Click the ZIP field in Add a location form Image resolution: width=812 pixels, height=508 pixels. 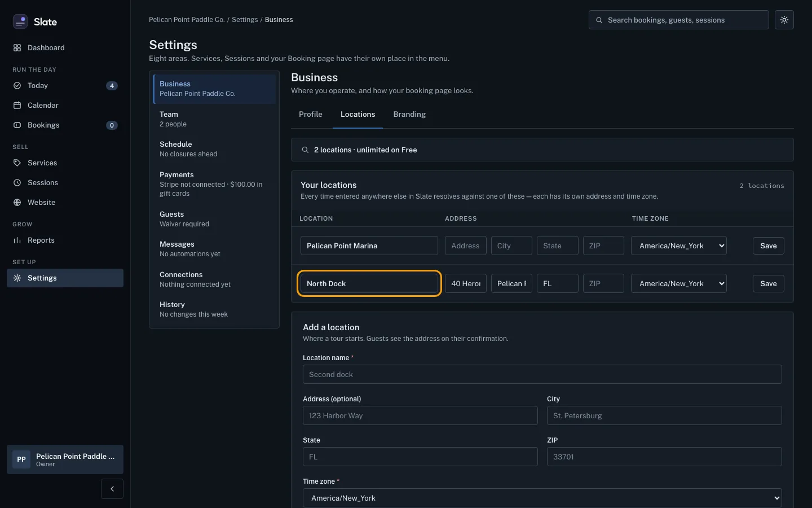pos(664,457)
